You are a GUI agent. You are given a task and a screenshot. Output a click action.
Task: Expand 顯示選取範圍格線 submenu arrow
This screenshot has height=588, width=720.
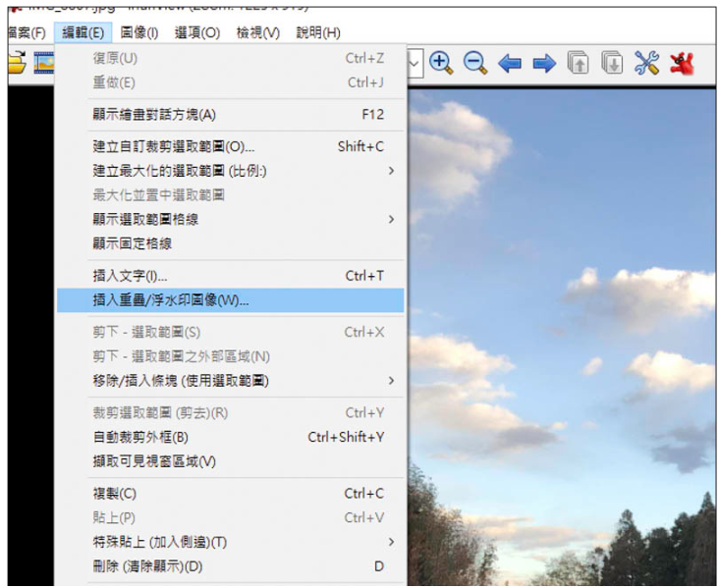391,220
